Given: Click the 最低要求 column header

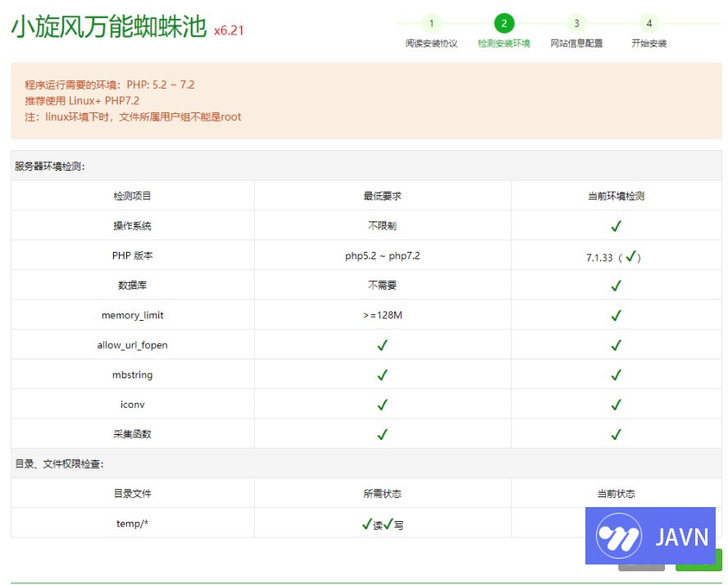Looking at the screenshot, I should 382,196.
